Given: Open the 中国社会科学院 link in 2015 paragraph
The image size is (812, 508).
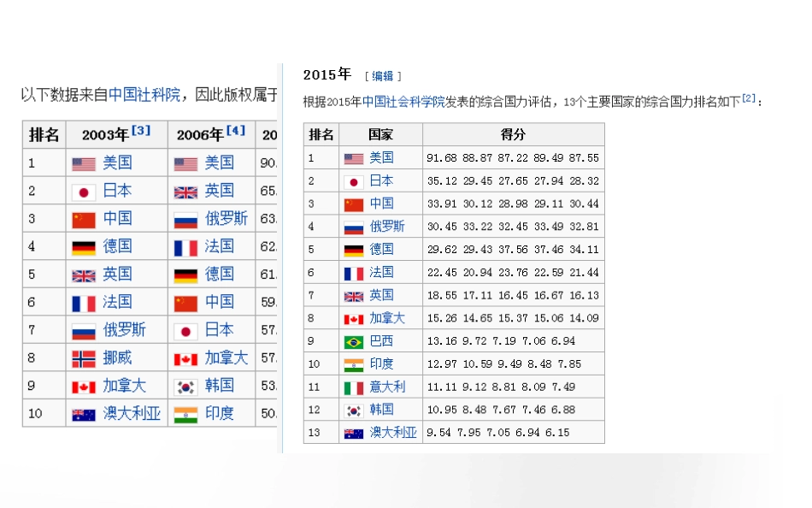Looking at the screenshot, I should tap(403, 102).
